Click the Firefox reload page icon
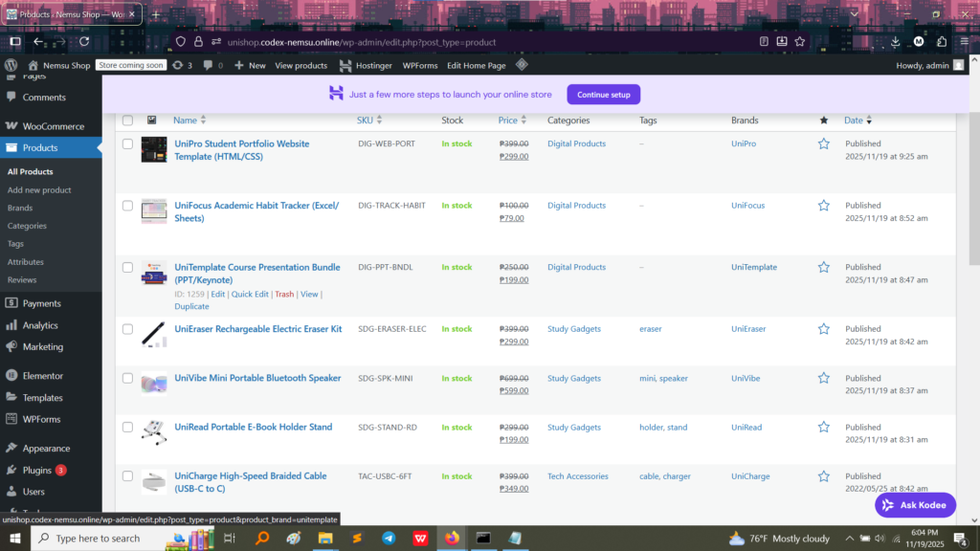Viewport: 980px width, 551px height. tap(84, 41)
